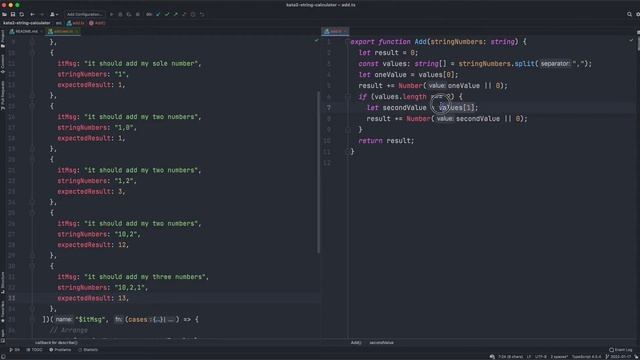Click the Stop toolbar icon

138,14
